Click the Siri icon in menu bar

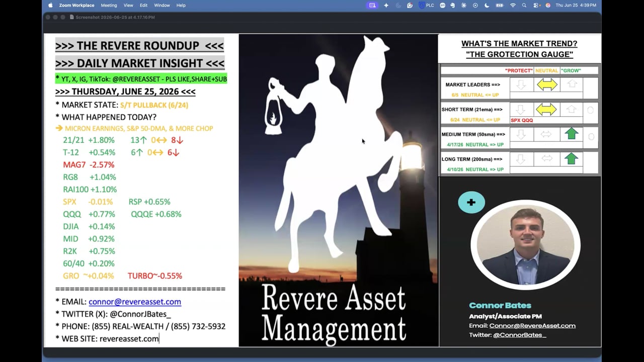(x=548, y=5)
